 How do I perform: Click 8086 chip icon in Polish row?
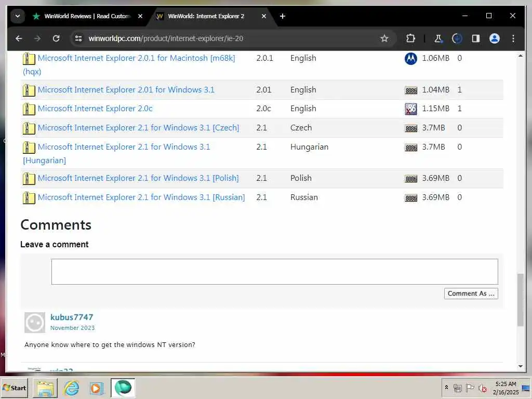411,179
